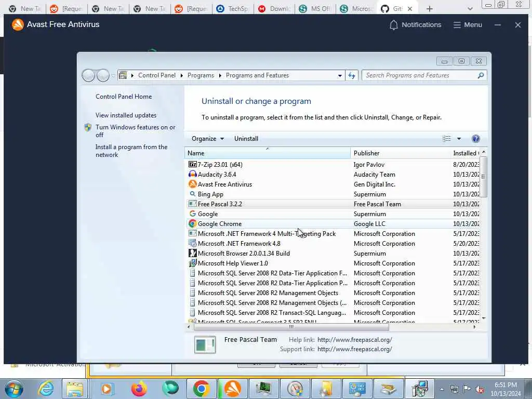The image size is (532, 399).
Task: Switch to the MS Off browser tab
Action: tap(315, 9)
